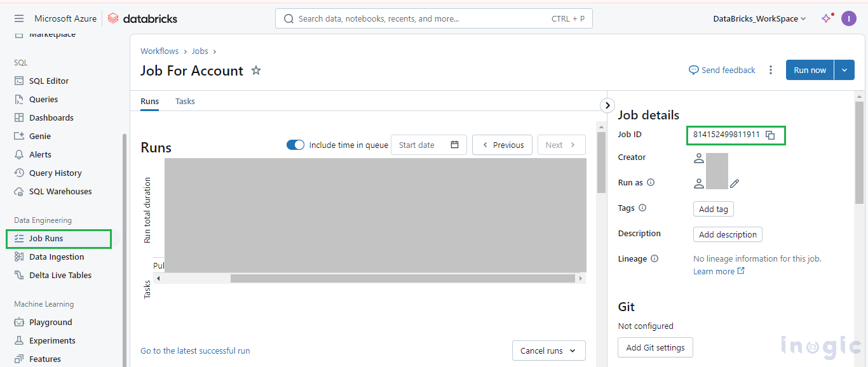Screen dimensions: 868x367
Task: Expand the Run now dropdown arrow
Action: point(844,70)
